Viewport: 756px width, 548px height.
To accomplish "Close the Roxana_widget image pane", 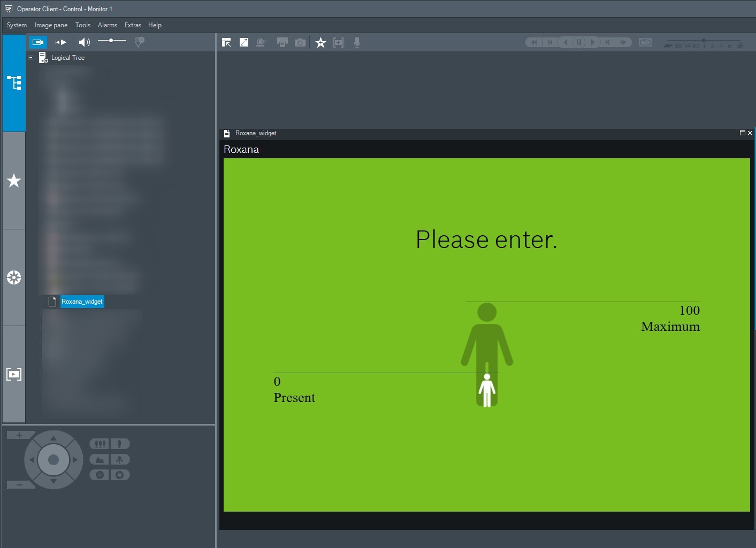I will pos(750,133).
